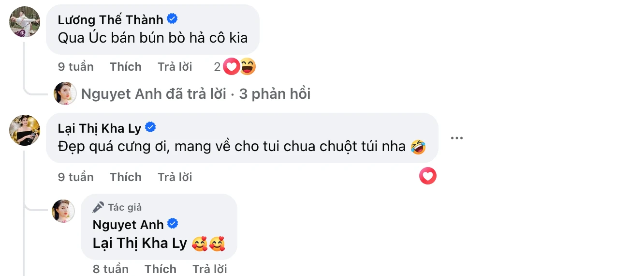Viewport: 644px width, 276px height.
Task: Click the Tác giả microphone author icon
Action: 98,207
